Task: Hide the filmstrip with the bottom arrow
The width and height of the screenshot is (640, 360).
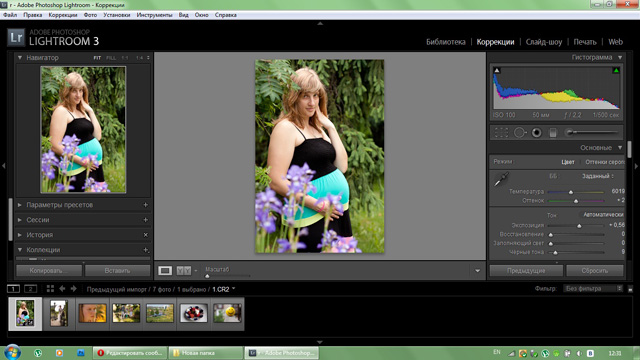Action: [x=320, y=342]
